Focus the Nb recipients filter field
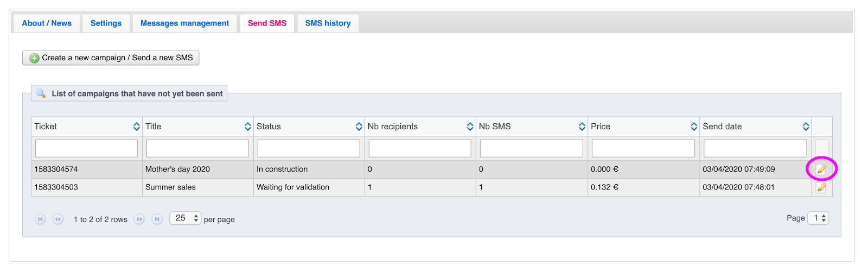 pos(420,148)
